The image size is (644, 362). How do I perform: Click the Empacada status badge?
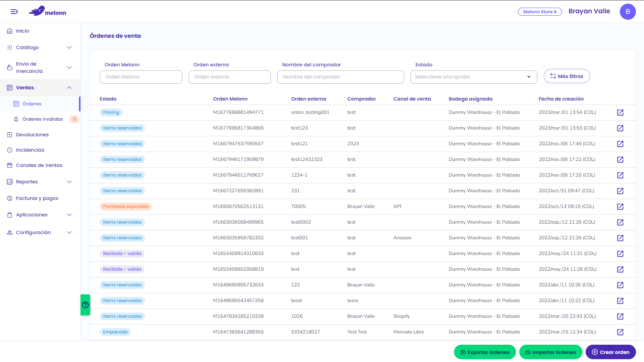click(x=115, y=332)
